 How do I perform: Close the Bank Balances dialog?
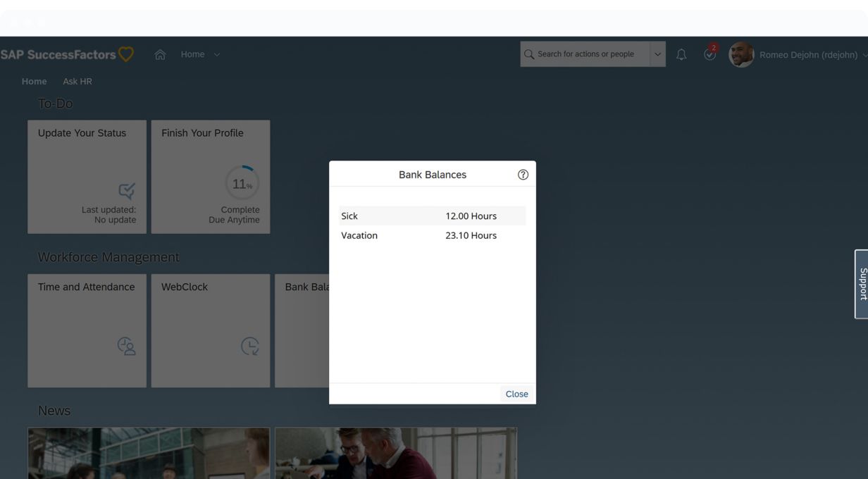(516, 394)
